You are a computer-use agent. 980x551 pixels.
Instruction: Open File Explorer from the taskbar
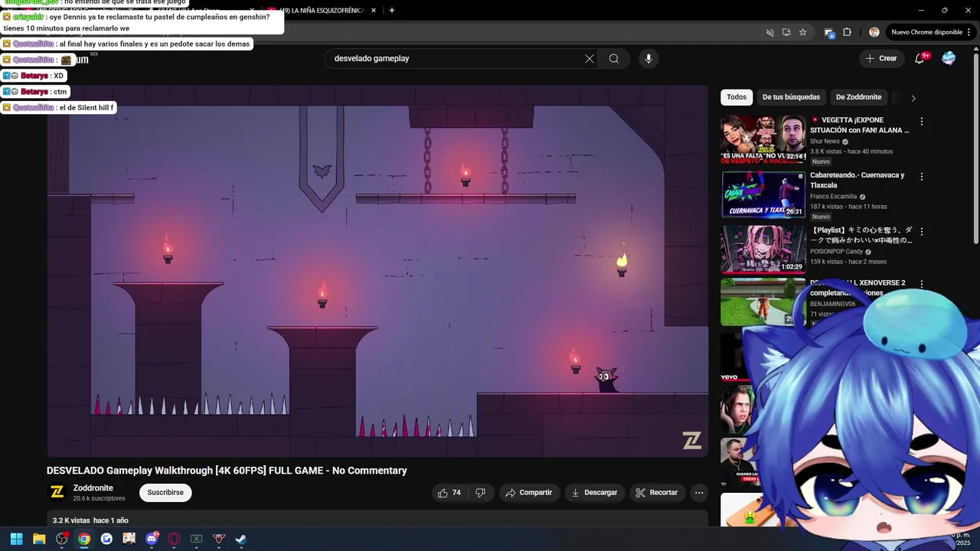click(x=39, y=539)
